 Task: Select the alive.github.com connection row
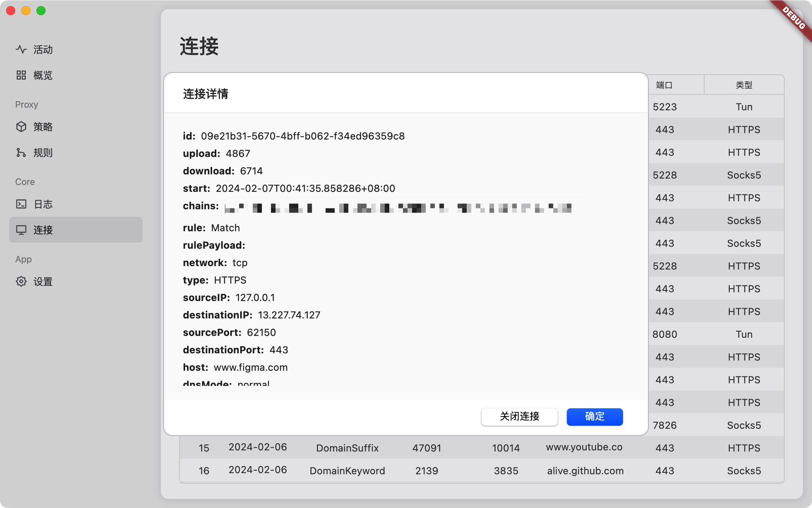click(585, 470)
